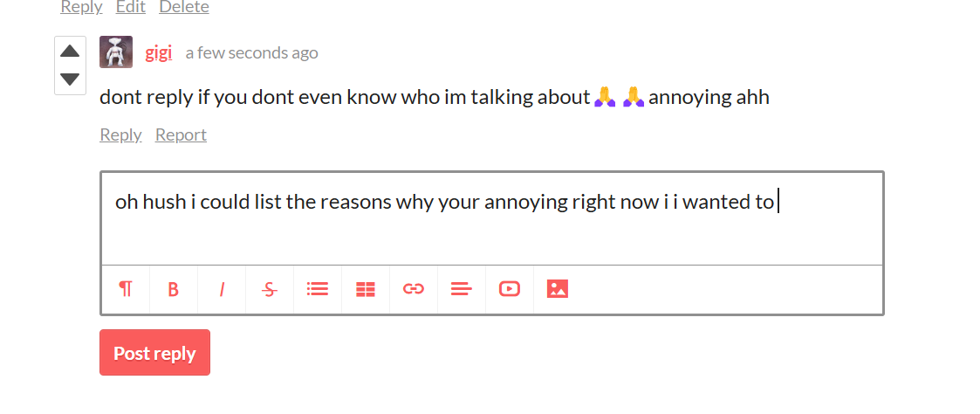This screenshot has height=414, width=980.
Task: Insert a bulleted list
Action: (318, 289)
